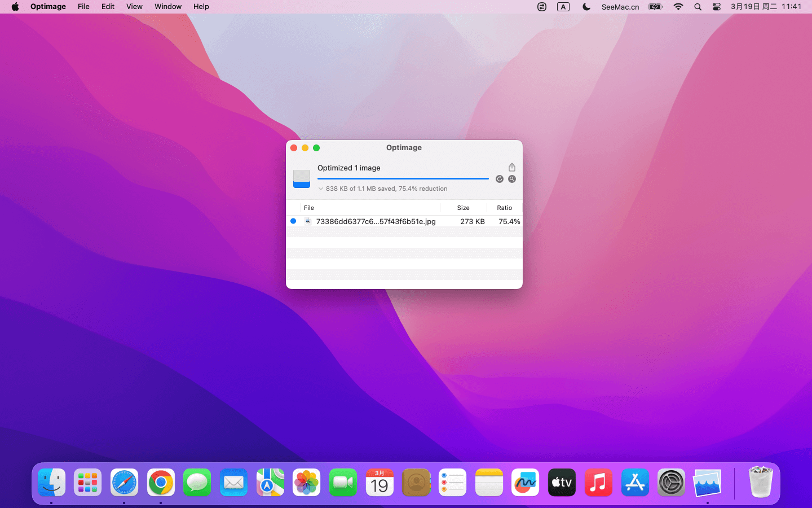Image resolution: width=812 pixels, height=508 pixels.
Task: Open Control Center from menu bar
Action: click(717, 7)
